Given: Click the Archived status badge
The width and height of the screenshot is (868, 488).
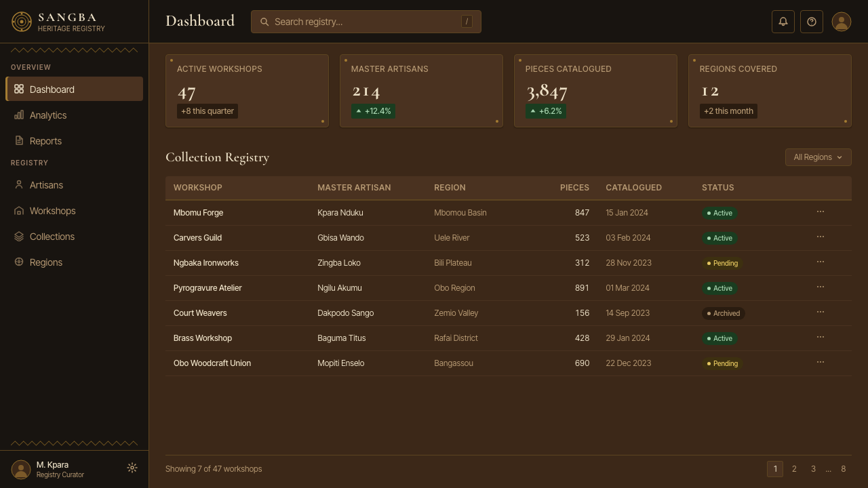Looking at the screenshot, I should coord(724,313).
